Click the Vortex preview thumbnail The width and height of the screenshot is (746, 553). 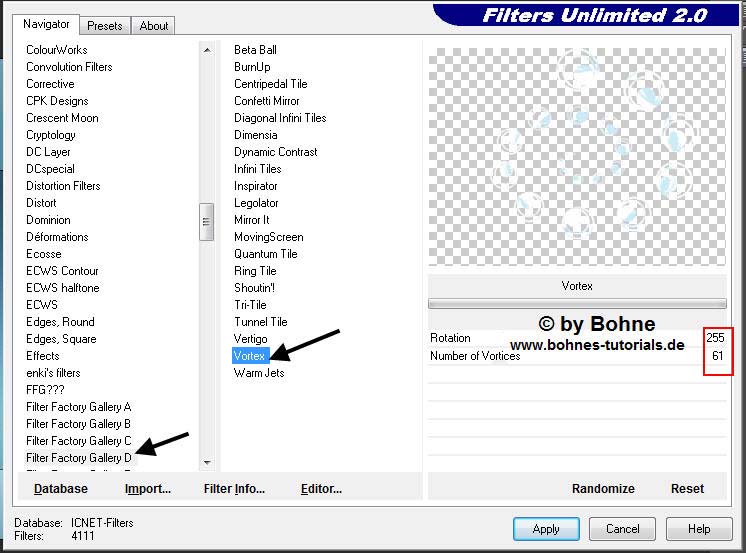(x=577, y=155)
